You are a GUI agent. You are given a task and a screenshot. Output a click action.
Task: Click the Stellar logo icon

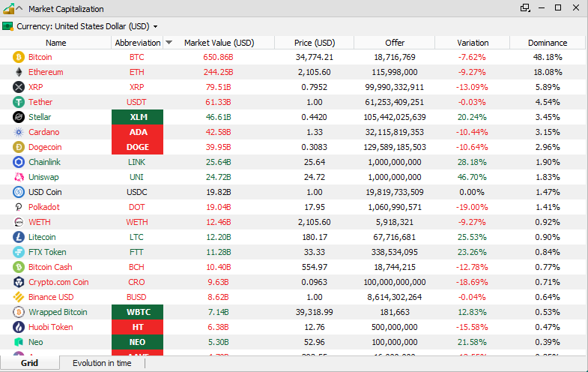(x=19, y=117)
